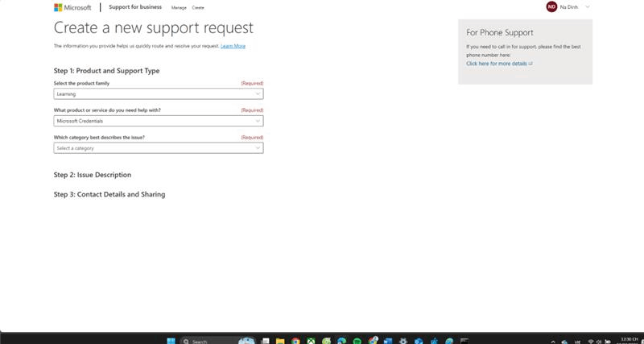The height and width of the screenshot is (344, 644).
Task: Open Outlook from the taskbar
Action: 419,341
